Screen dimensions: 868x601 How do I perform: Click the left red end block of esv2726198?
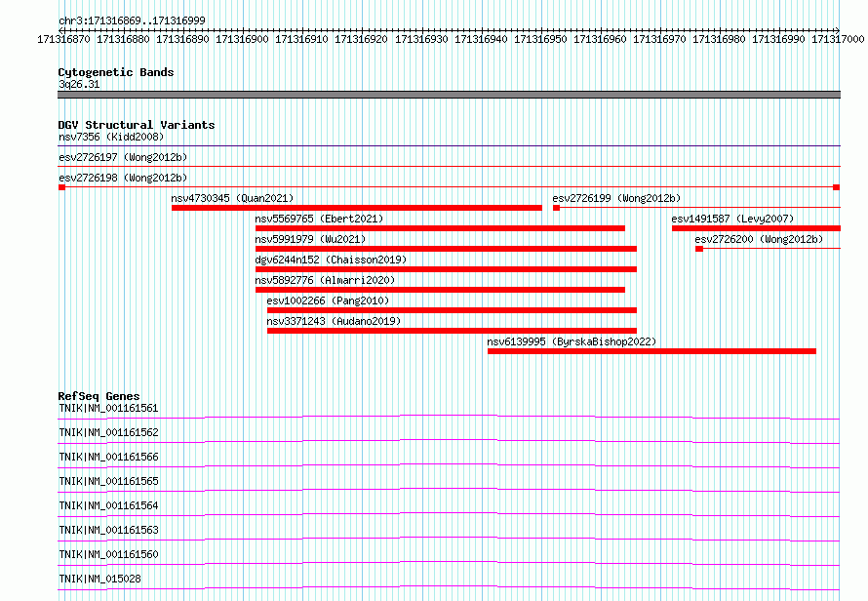pos(62,187)
